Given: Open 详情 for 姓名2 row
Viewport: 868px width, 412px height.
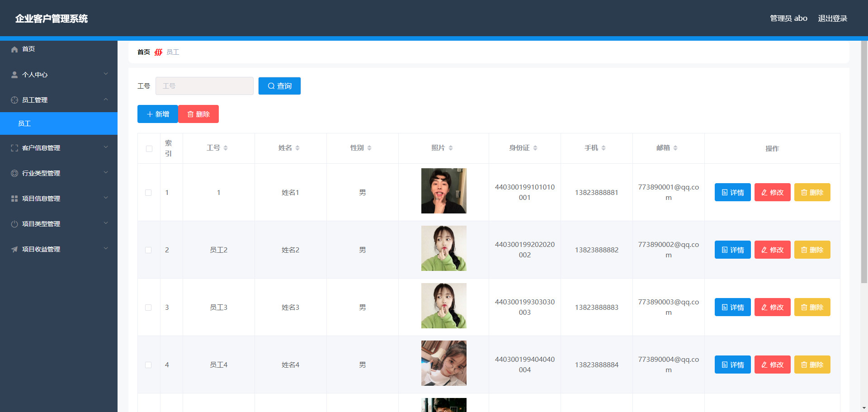Looking at the screenshot, I should (733, 250).
